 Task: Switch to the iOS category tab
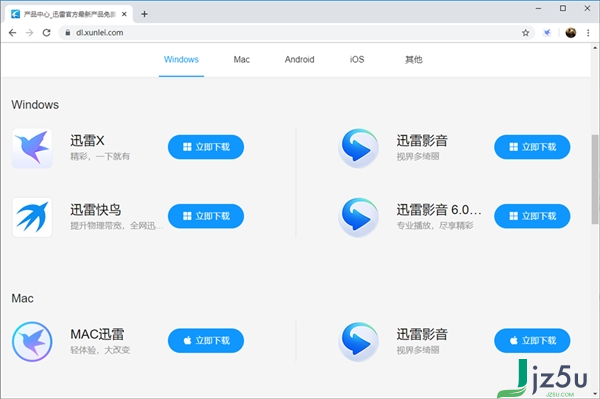click(357, 60)
